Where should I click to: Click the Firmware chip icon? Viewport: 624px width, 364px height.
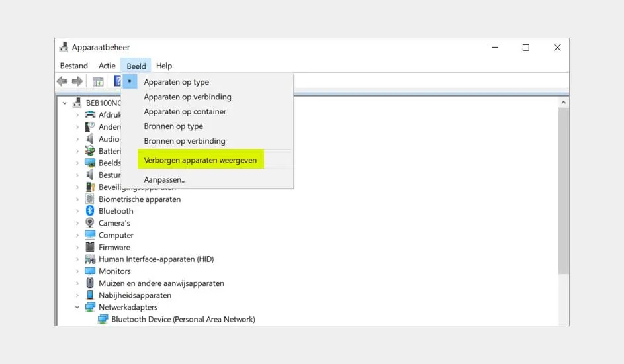pyautogui.click(x=90, y=247)
